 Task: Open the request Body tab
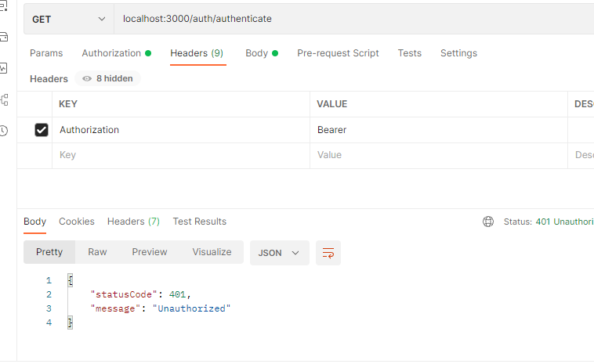click(262, 53)
